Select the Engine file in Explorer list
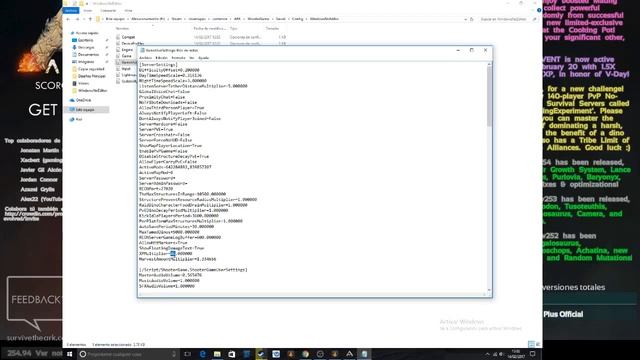This screenshot has width=640, height=360. pyautogui.click(x=125, y=50)
